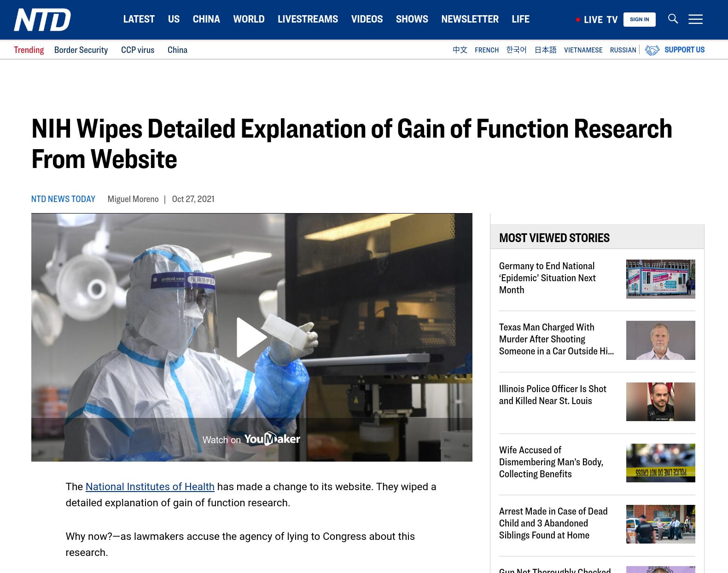Open the search magnifier icon
The width and height of the screenshot is (728, 573).
point(673,19)
